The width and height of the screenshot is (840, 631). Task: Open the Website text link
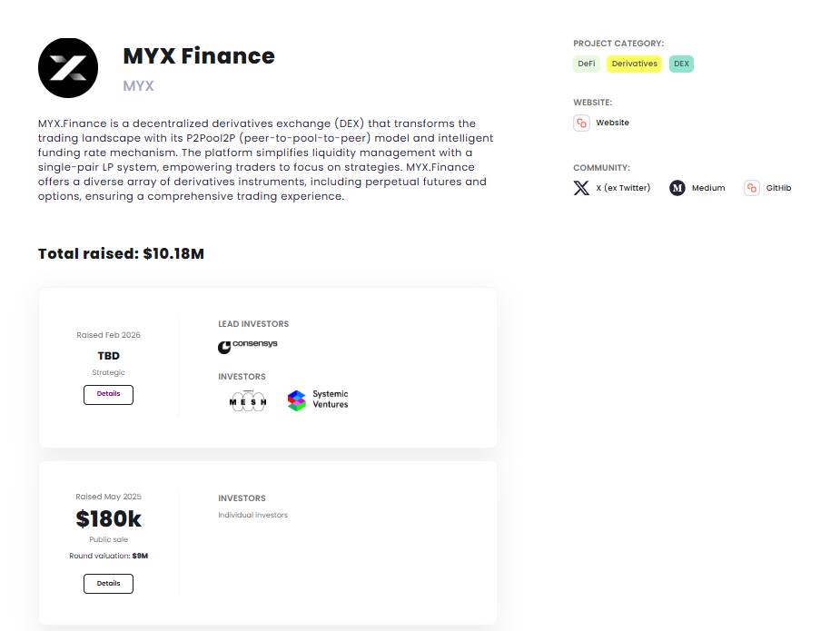pyautogui.click(x=610, y=123)
